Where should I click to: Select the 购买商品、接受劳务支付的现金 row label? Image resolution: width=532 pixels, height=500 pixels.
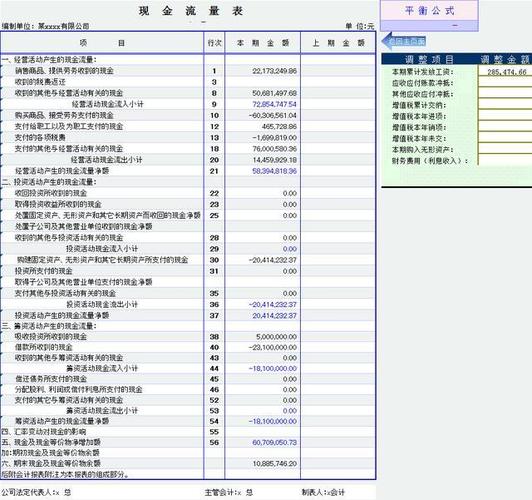[x=64, y=115]
